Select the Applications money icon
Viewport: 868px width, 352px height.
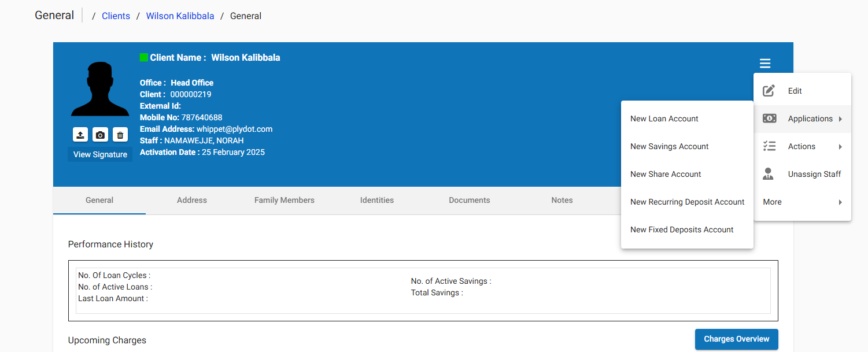769,118
